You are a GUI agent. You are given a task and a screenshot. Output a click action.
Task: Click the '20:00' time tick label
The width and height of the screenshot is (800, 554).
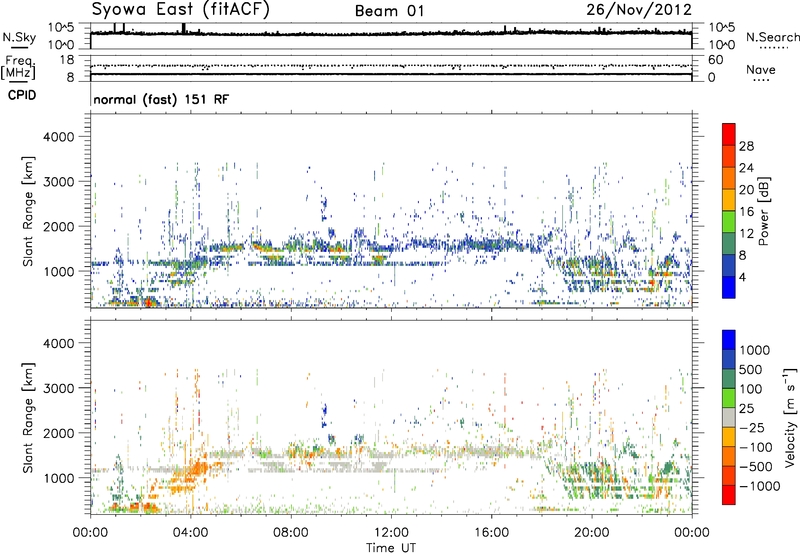click(x=592, y=533)
